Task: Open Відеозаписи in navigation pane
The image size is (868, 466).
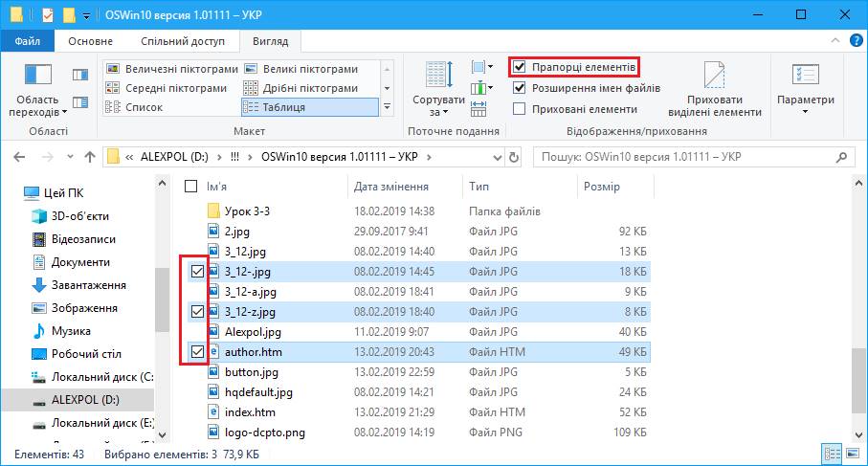Action: tap(83, 239)
